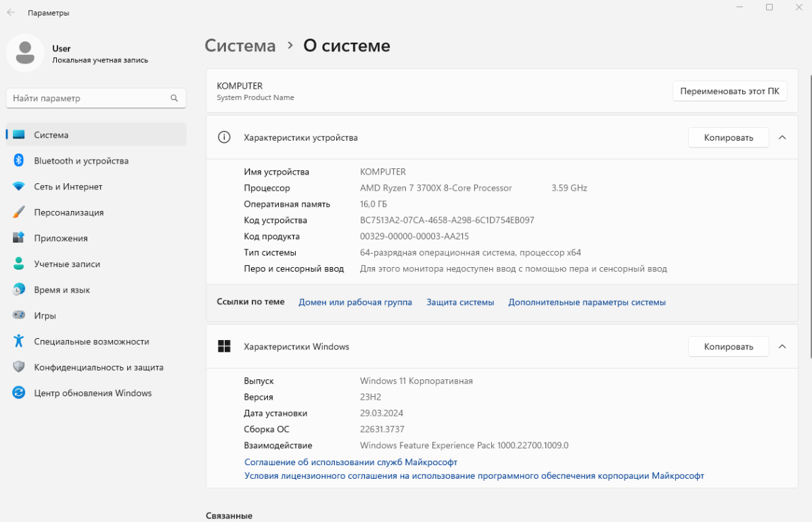Maximize the Параметры window

click(769, 7)
